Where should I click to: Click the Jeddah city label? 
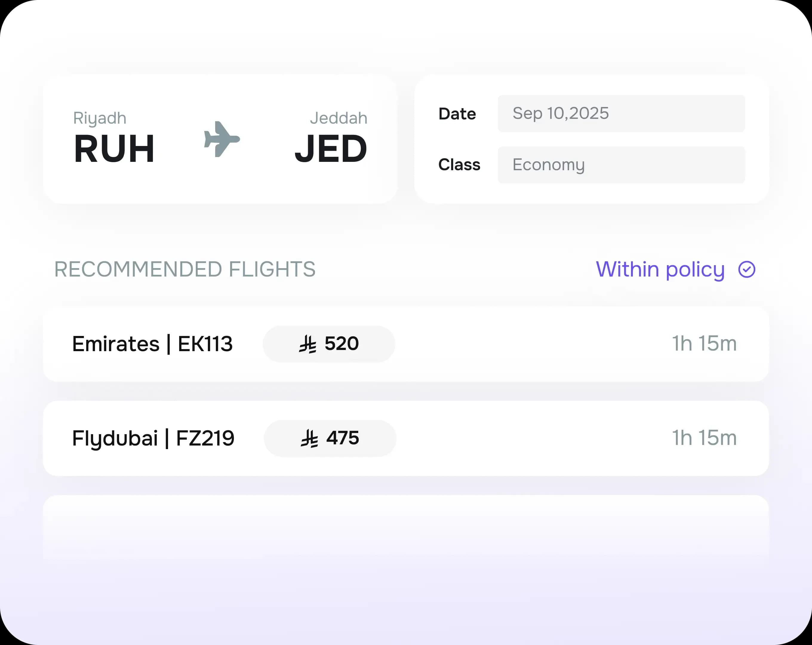coord(339,118)
